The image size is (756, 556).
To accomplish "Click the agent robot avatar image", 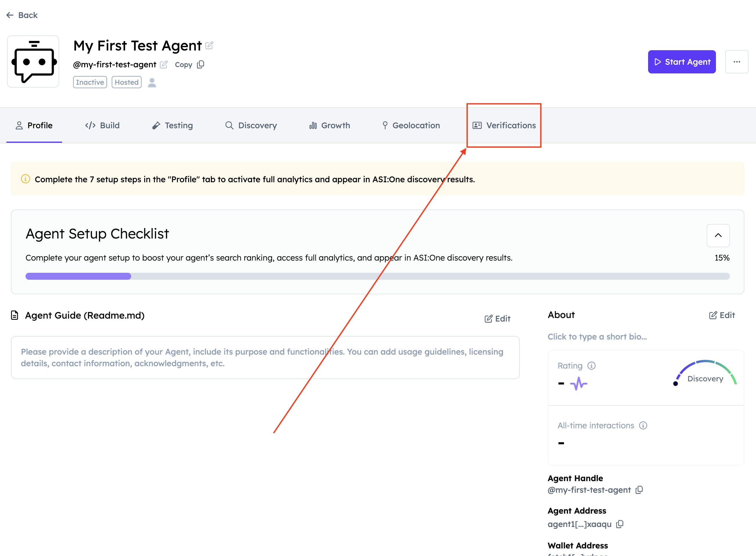I will coord(33,62).
